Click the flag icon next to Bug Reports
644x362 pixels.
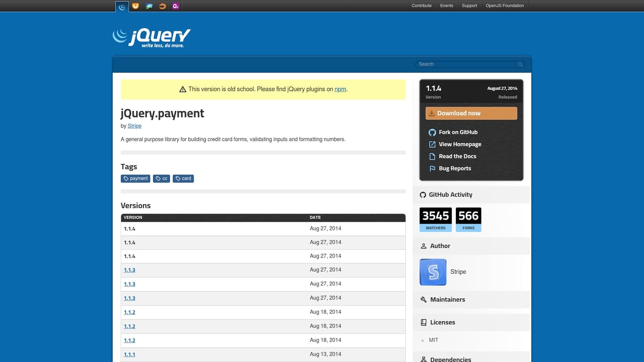tap(432, 168)
